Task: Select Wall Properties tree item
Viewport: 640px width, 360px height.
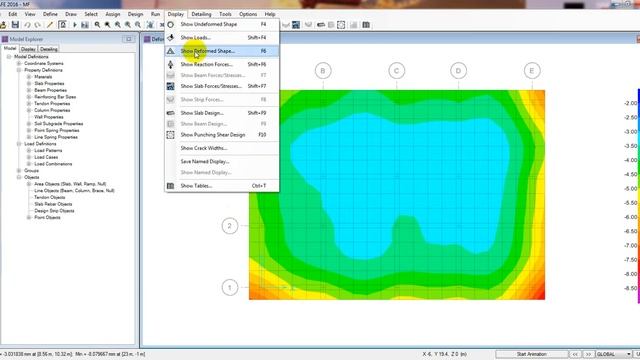Action: [49, 117]
